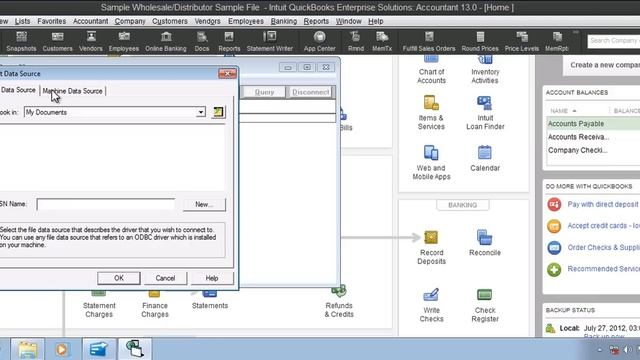Open Round Prices tool
The height and width of the screenshot is (360, 640).
[x=480, y=41]
